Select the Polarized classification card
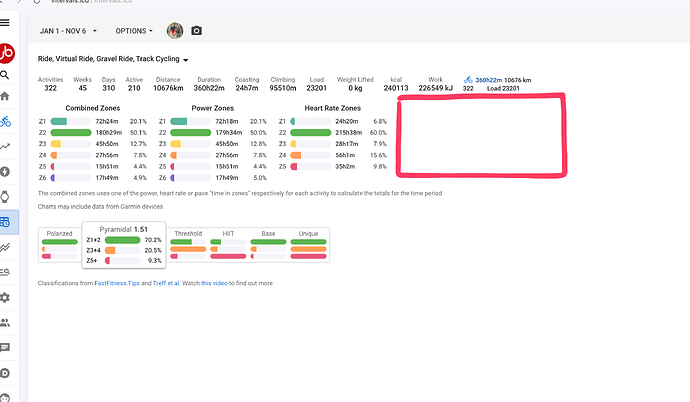 point(60,245)
